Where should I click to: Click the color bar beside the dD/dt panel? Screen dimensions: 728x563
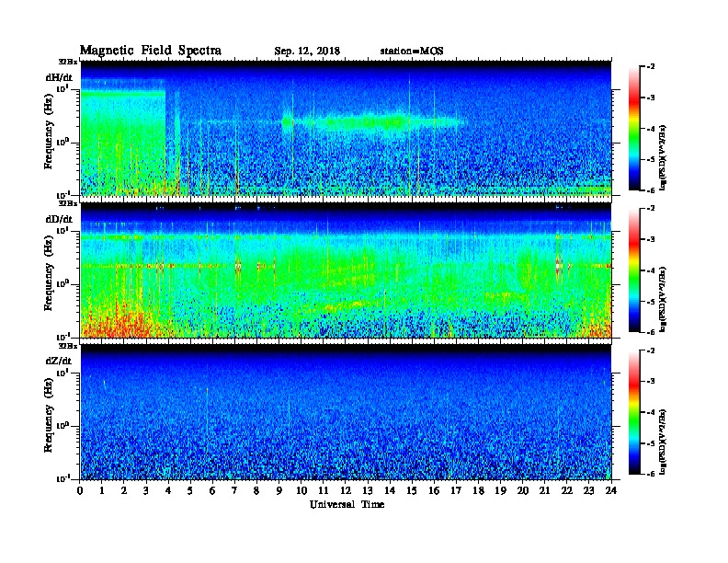(x=634, y=270)
